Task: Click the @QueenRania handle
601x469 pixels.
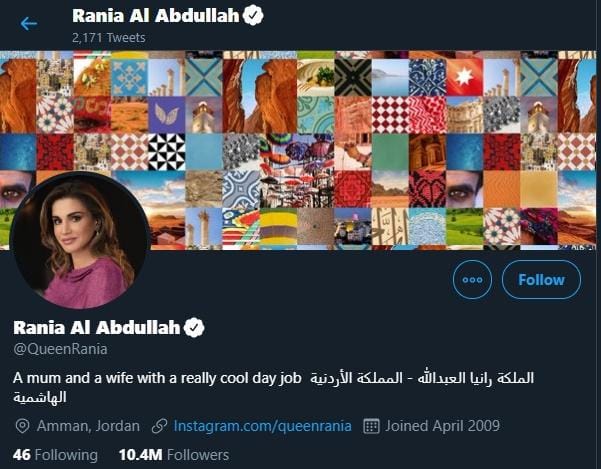Action: point(60,349)
